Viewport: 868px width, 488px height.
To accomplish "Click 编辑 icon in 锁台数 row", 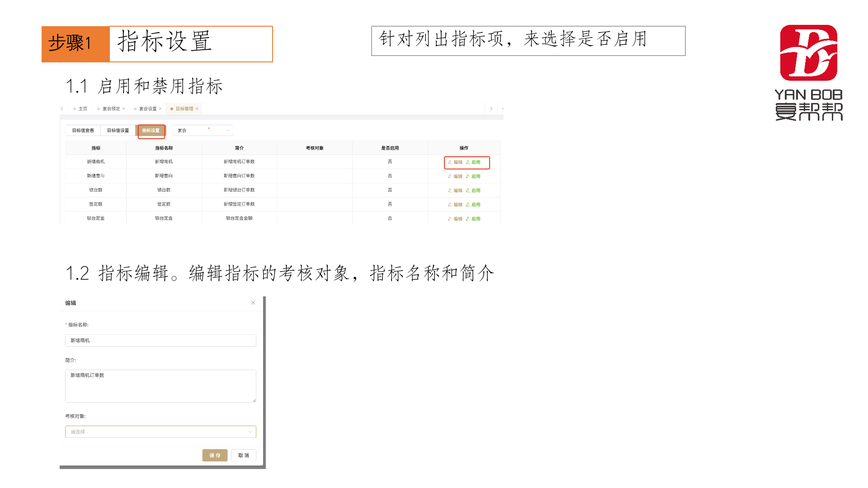I will (x=450, y=191).
